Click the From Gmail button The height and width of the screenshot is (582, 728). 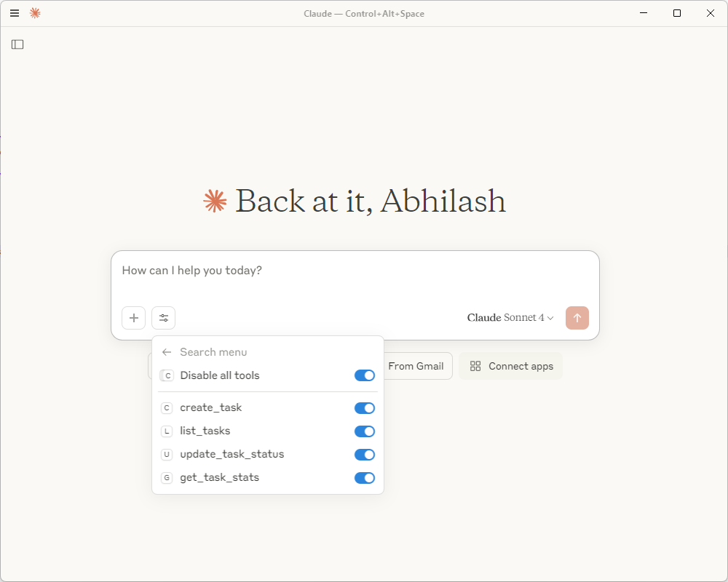pyautogui.click(x=417, y=366)
